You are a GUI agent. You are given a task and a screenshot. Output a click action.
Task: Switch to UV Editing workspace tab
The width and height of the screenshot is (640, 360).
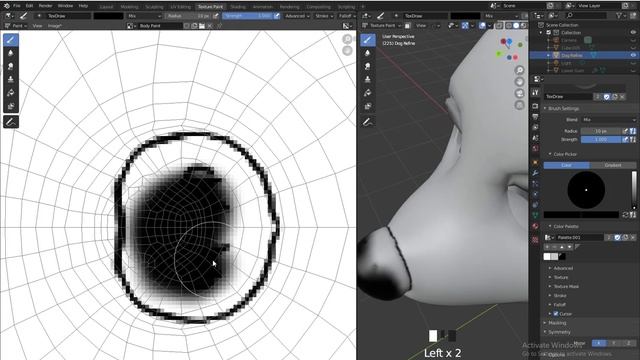pyautogui.click(x=180, y=7)
